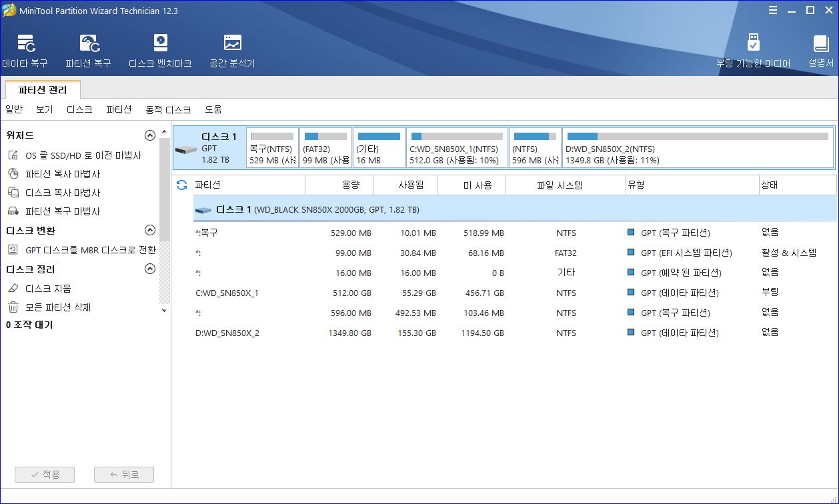Launch 파티션 복구 마법사
The width and height of the screenshot is (839, 504).
54,211
